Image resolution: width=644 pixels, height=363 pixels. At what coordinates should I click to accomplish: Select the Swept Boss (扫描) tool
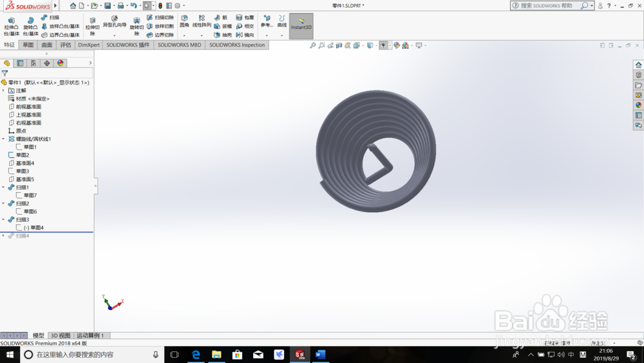[50, 17]
